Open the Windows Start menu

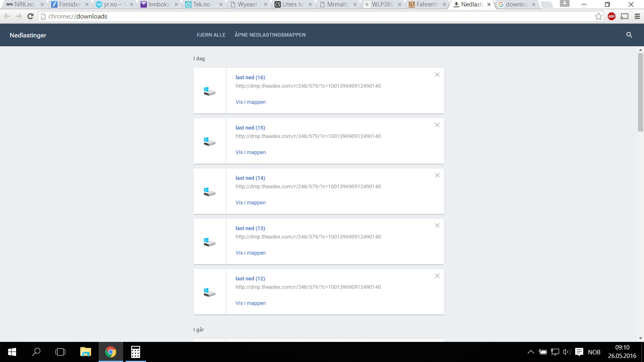(x=12, y=352)
